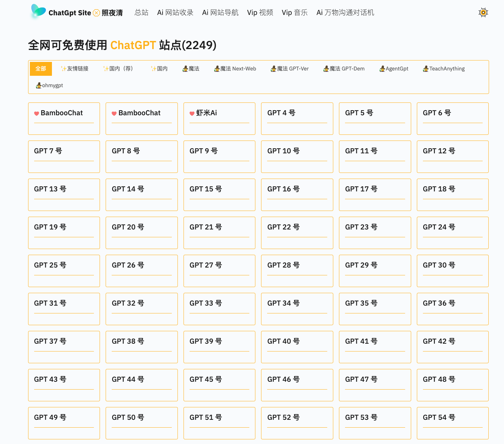Open the GPT 5 号 card
This screenshot has width=504, height=444.
pos(375,118)
